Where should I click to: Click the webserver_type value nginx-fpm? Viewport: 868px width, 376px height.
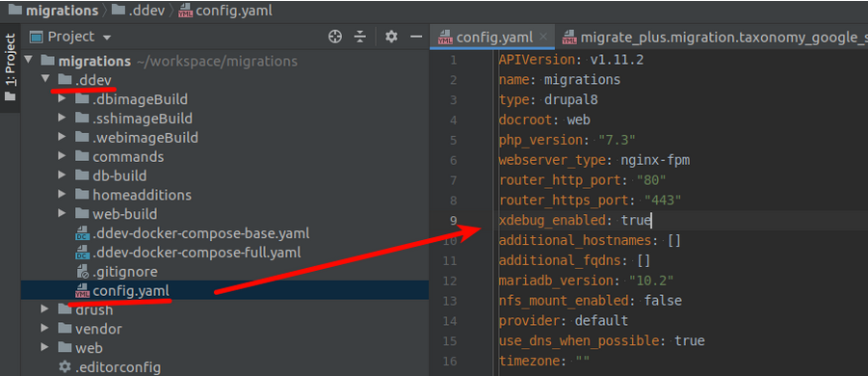pos(655,160)
